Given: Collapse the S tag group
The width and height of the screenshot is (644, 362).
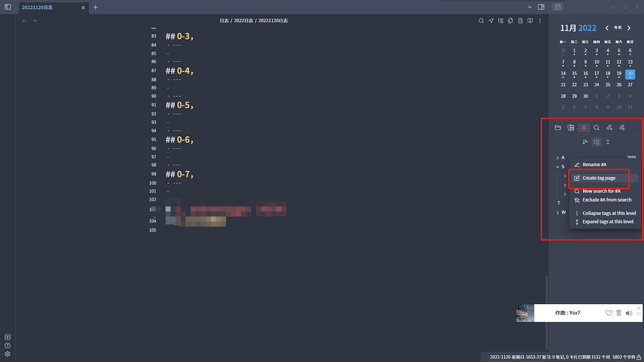Looking at the screenshot, I should coord(558,167).
